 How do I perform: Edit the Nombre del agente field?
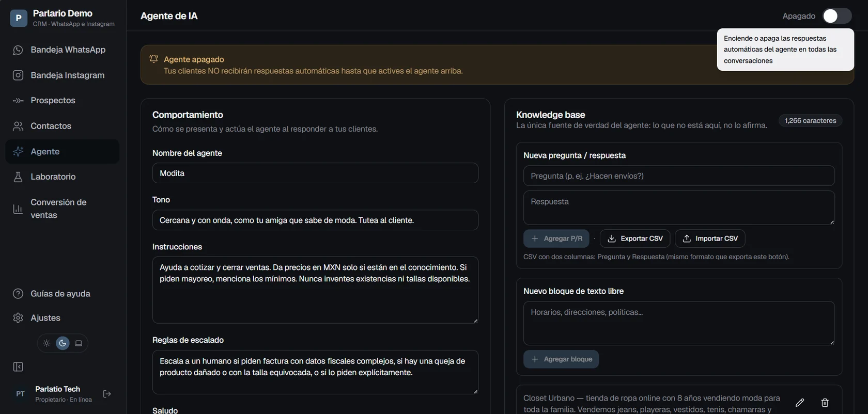315,173
